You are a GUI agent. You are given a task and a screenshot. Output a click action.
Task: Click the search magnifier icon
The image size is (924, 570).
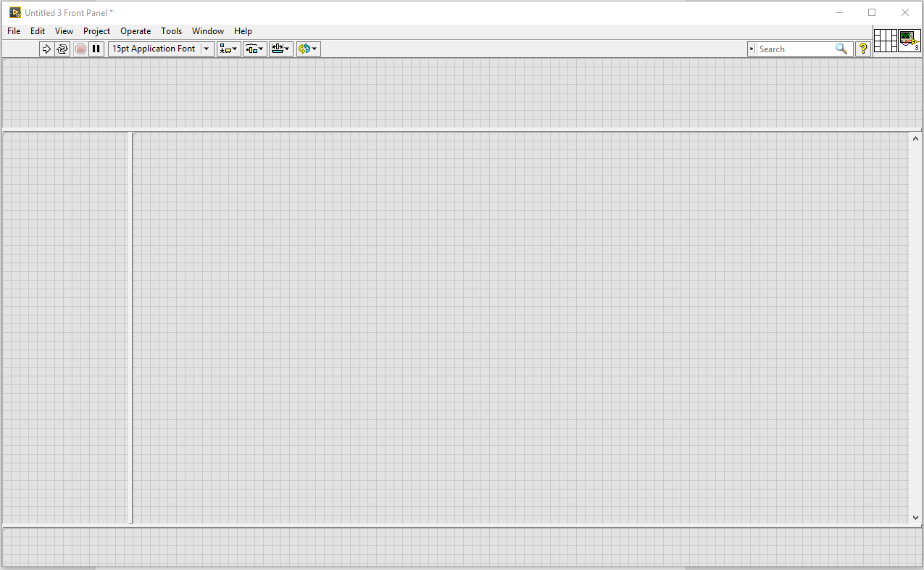841,49
